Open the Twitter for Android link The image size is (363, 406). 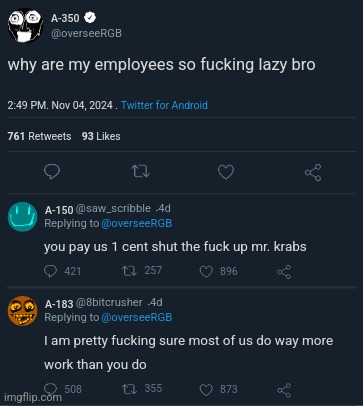(x=164, y=105)
